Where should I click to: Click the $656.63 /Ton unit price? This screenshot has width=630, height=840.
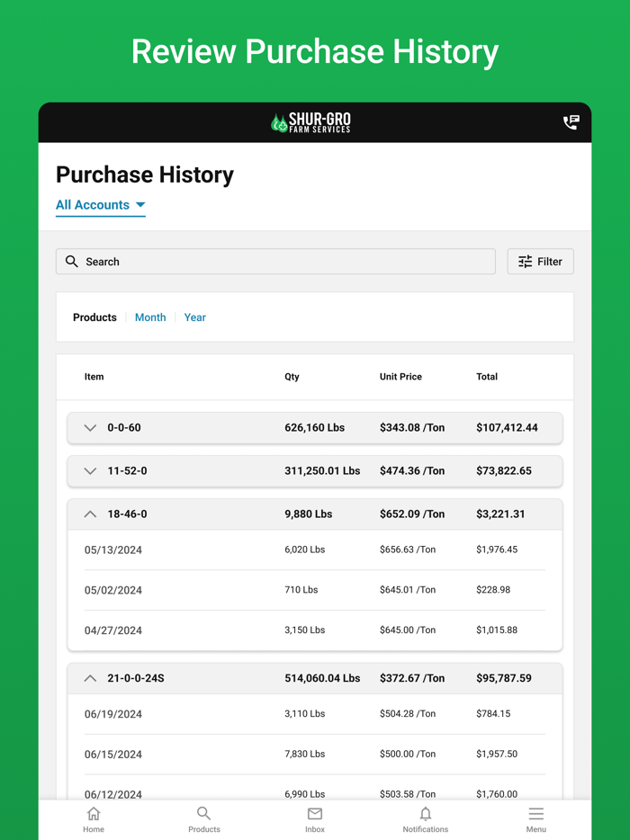tap(408, 550)
